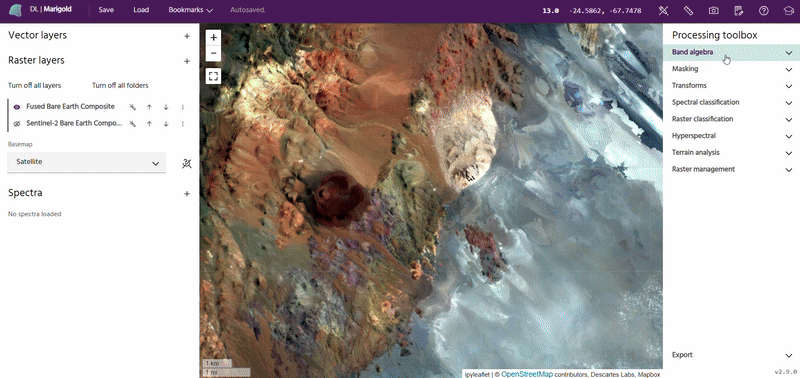Screen dimensions: 800x378
Task: Open the help question mark icon
Action: tap(763, 10)
